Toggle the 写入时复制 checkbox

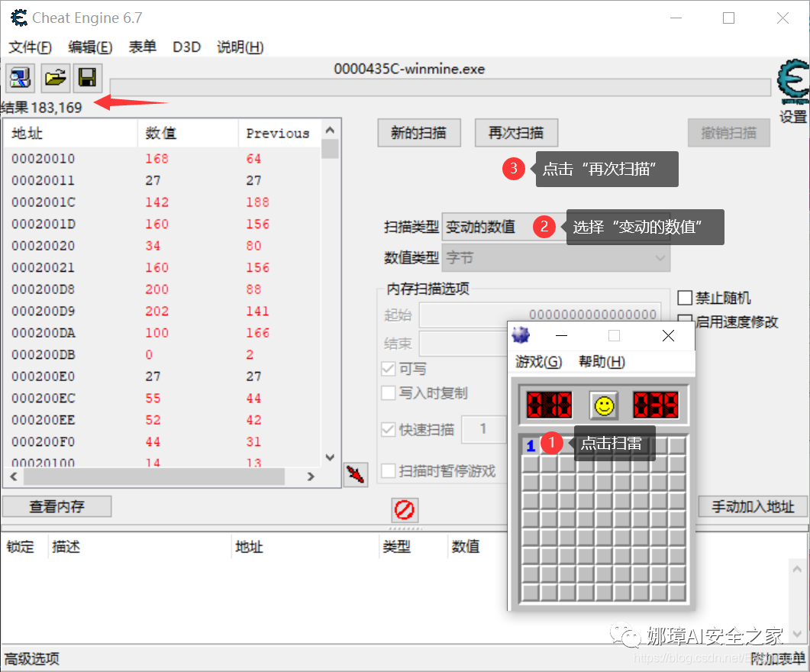(388, 393)
